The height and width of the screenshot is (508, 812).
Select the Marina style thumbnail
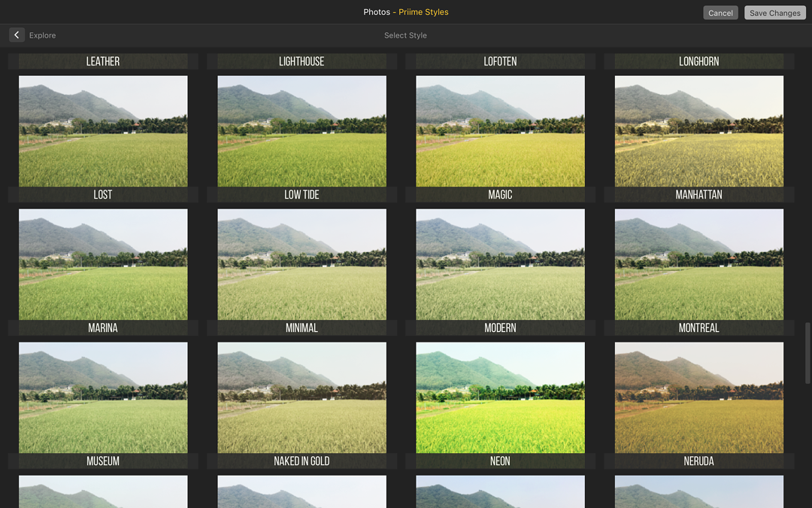point(103,264)
